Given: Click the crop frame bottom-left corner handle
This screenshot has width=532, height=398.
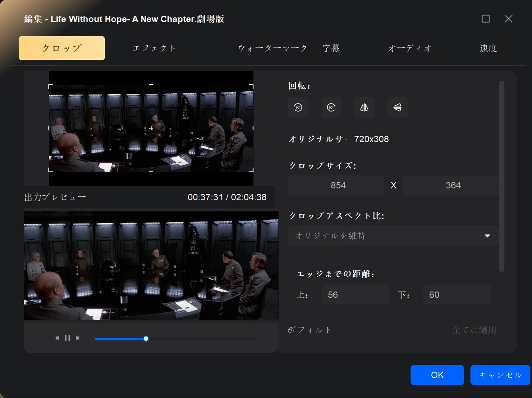Looking at the screenshot, I should (x=51, y=170).
